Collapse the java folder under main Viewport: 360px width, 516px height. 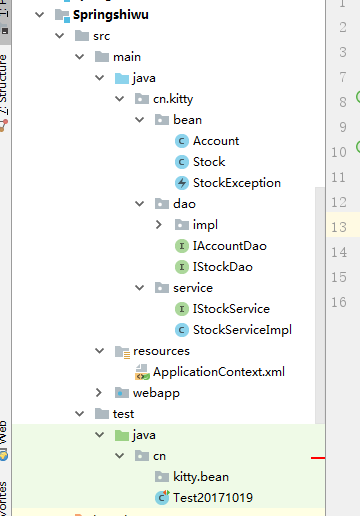[100, 78]
